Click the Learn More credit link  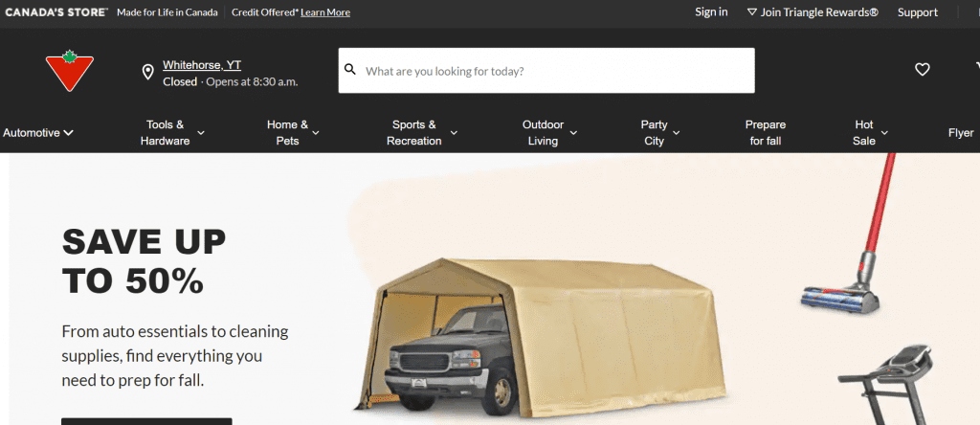point(325,12)
